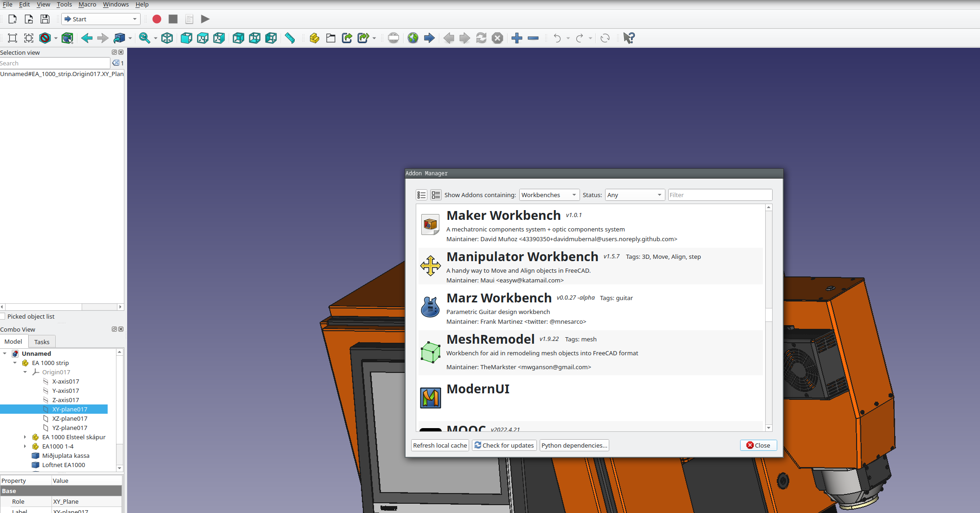Switch Addon Manager to compact list view
The height and width of the screenshot is (513, 980).
point(421,195)
